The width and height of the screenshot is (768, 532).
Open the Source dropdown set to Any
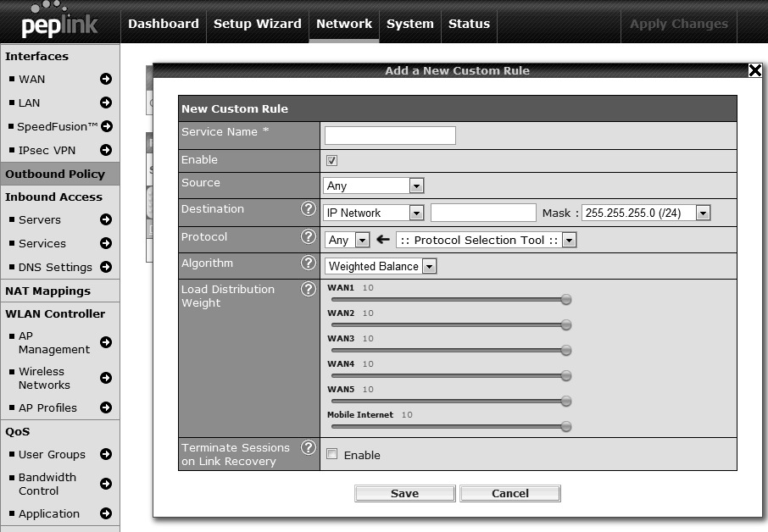[373, 186]
